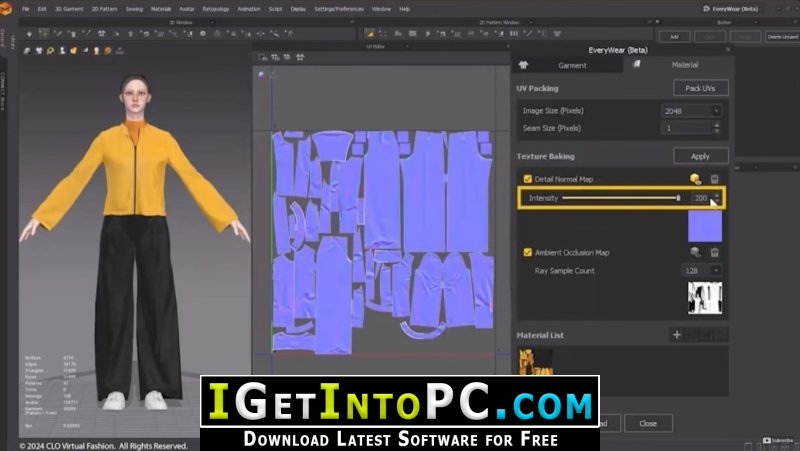Click the Seam Size (Pixels) value field
The width and height of the screenshot is (800, 451).
pyautogui.click(x=687, y=128)
